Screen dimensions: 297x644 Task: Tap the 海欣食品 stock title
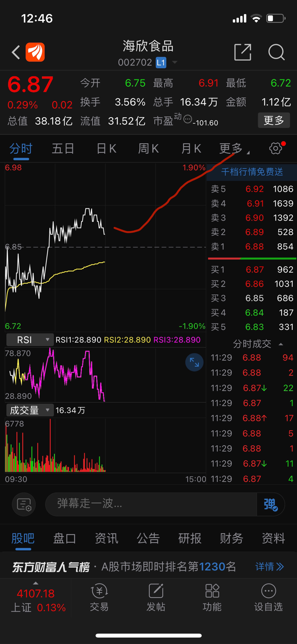148,46
